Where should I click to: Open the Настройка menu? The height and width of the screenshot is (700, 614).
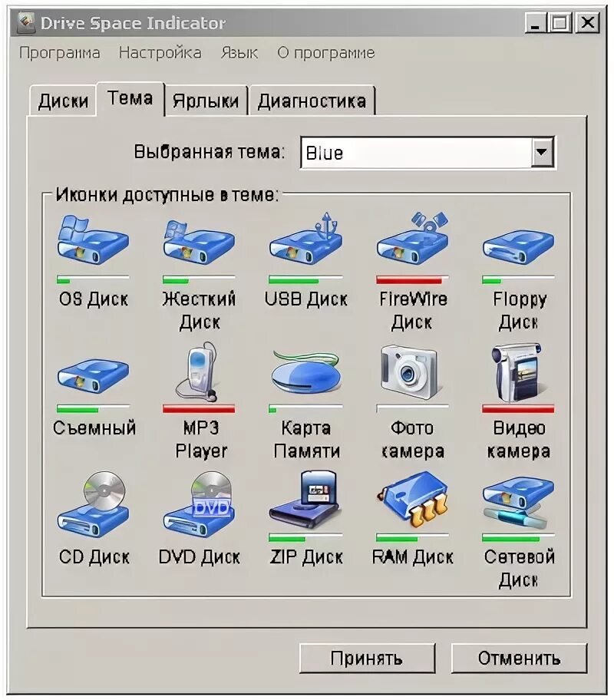click(160, 53)
